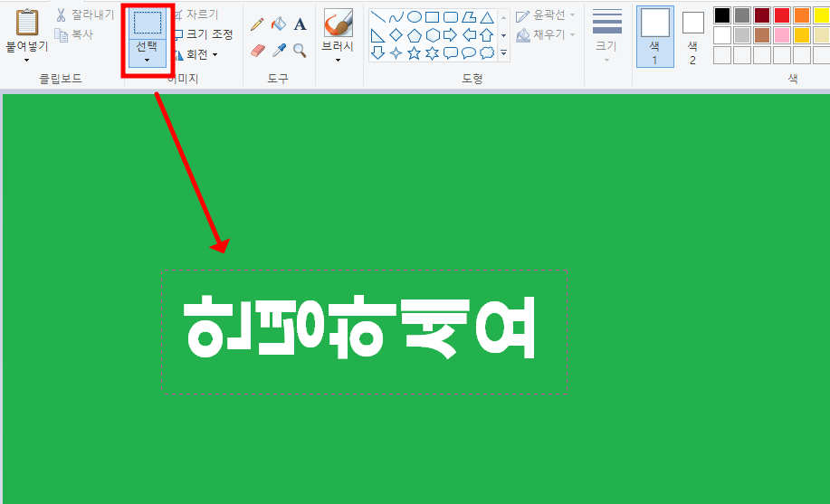Open the 크기 line thickness menu
The height and width of the screenshot is (504, 830).
pyautogui.click(x=606, y=35)
